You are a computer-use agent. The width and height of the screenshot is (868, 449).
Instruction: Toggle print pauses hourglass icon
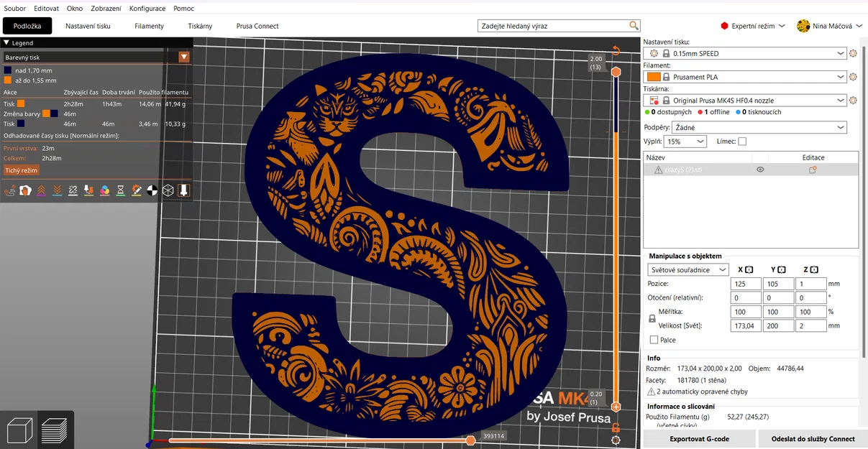coord(120,190)
